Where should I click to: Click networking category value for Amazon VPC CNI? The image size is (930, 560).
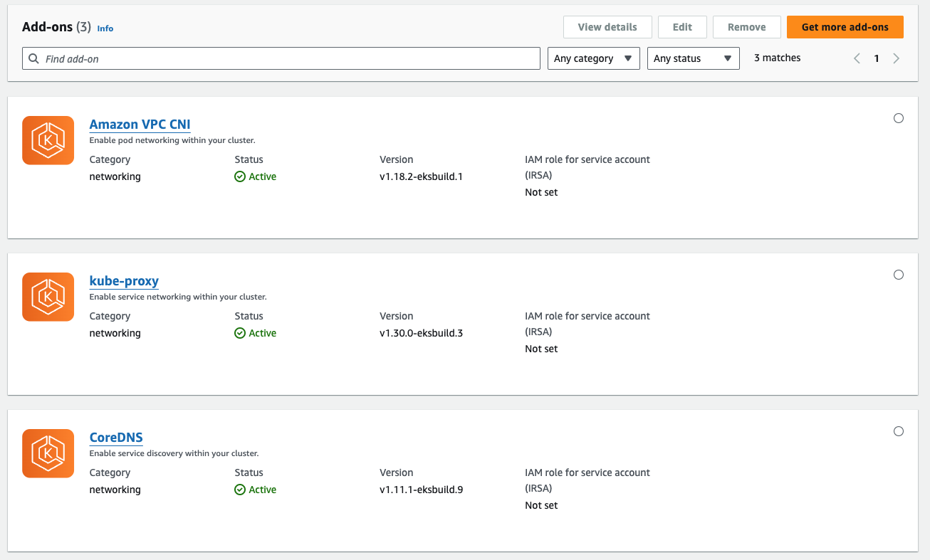pos(115,176)
